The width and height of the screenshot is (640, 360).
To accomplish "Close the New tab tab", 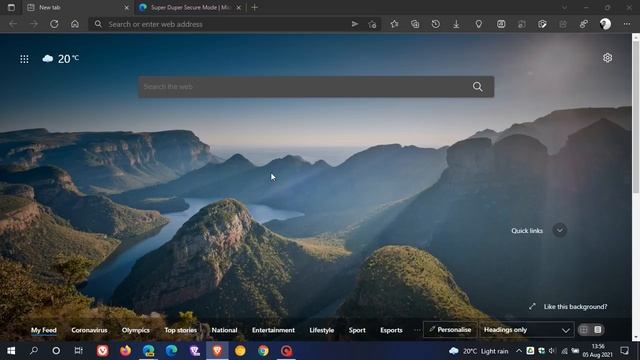I will click(127, 7).
